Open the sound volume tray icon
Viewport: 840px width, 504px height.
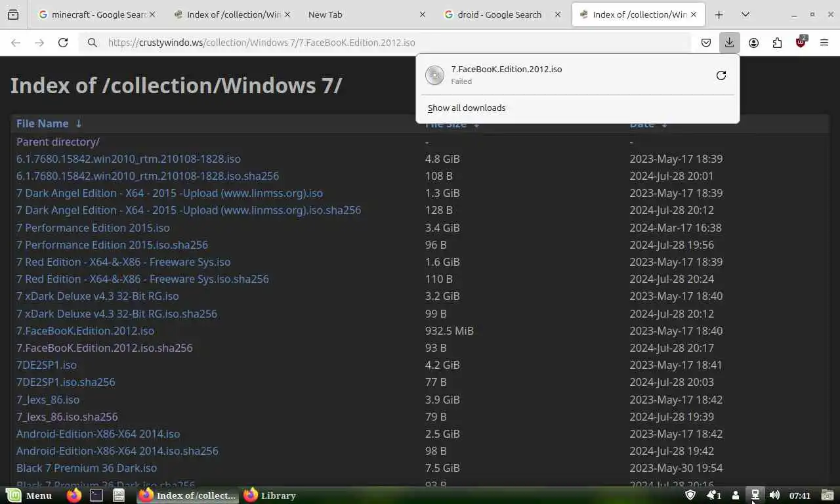pyautogui.click(x=774, y=495)
